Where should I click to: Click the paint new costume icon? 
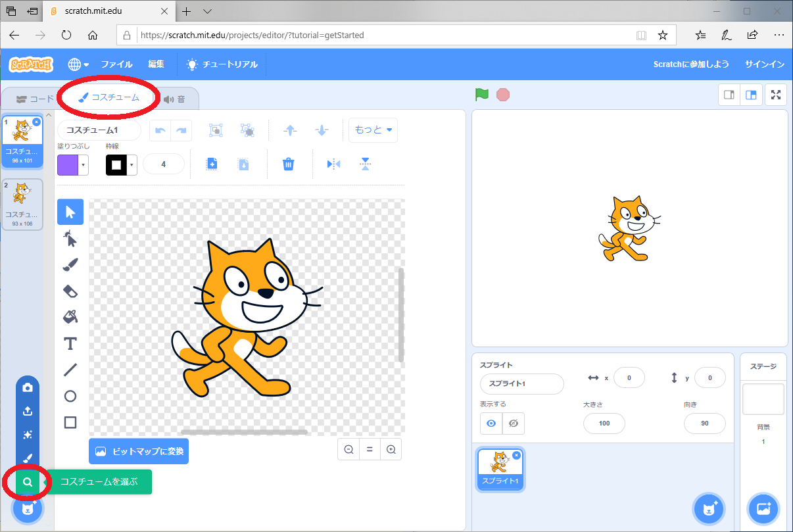click(x=28, y=458)
